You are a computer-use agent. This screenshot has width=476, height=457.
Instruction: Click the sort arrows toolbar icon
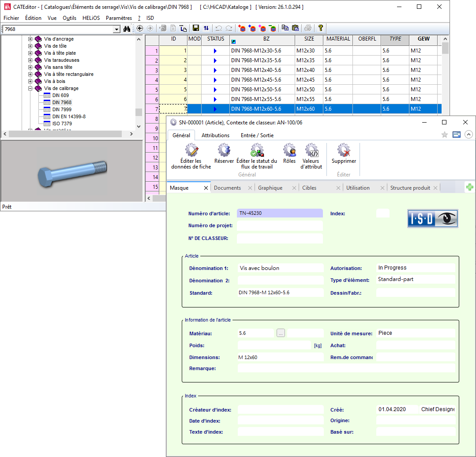point(206,29)
